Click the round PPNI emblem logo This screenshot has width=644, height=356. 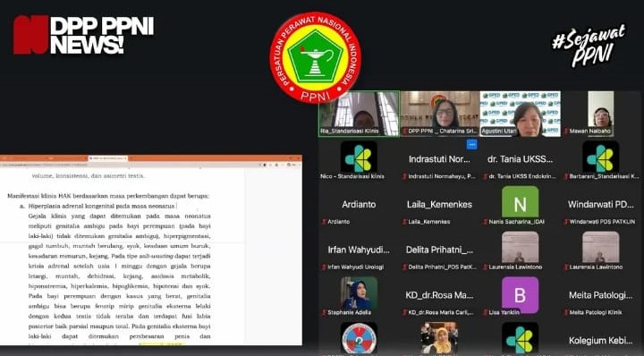point(315,57)
